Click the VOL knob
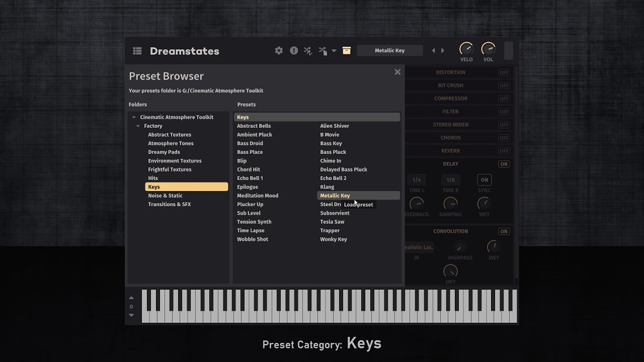The image size is (644, 362). pos(488,49)
